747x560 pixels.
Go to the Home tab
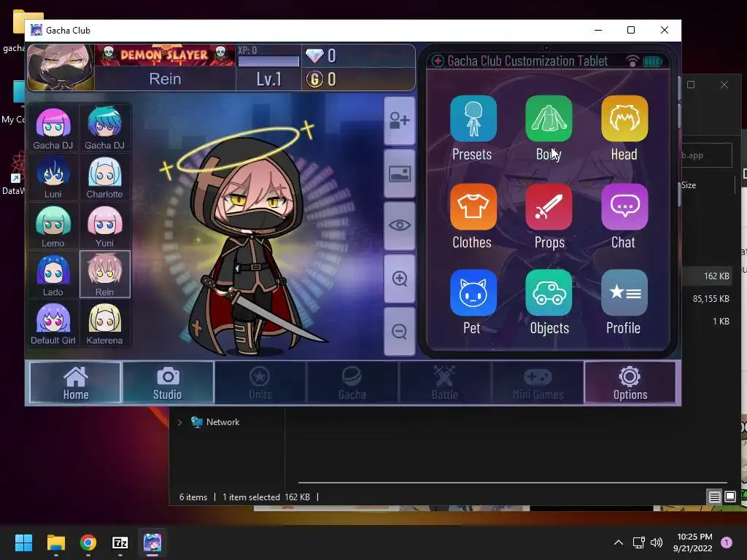point(75,382)
